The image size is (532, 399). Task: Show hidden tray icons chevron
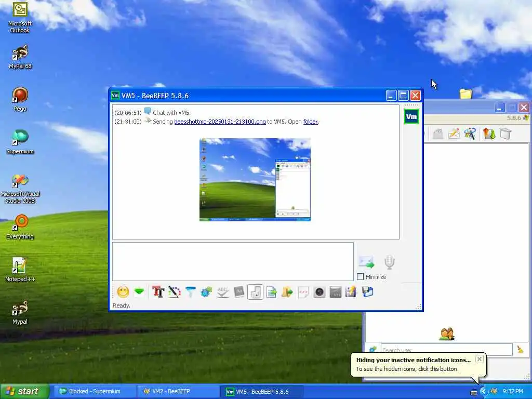[x=483, y=392]
